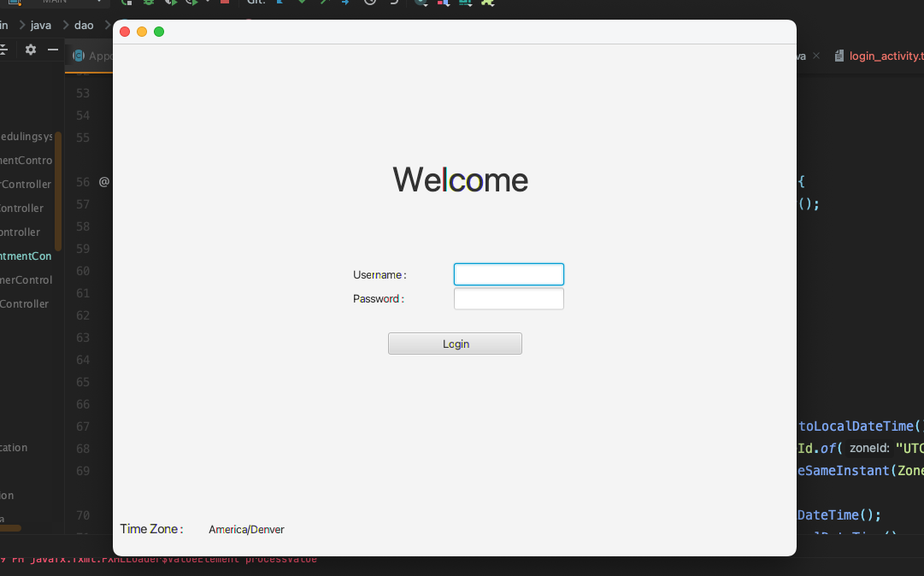Click the green Debug bug icon

pos(148,3)
